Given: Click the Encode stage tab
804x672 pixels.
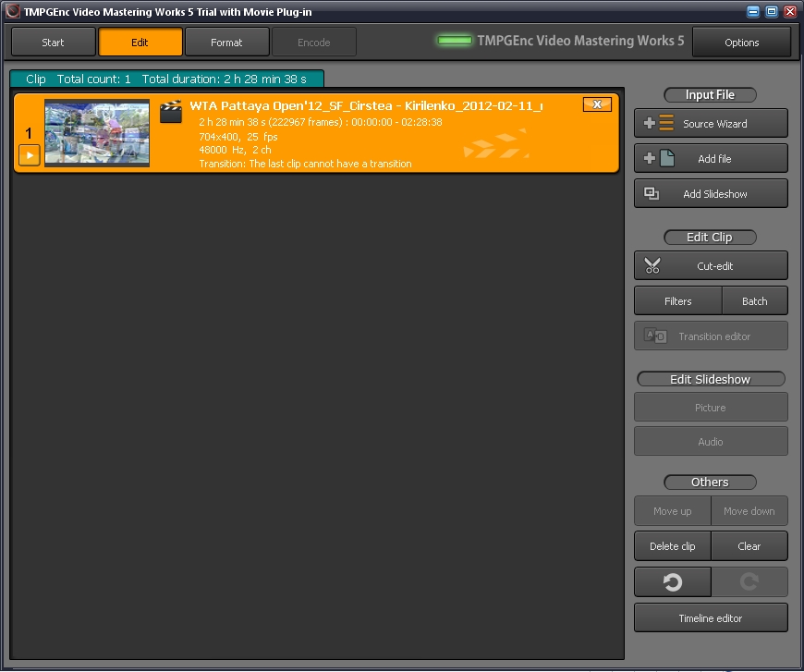Looking at the screenshot, I should click(x=314, y=43).
